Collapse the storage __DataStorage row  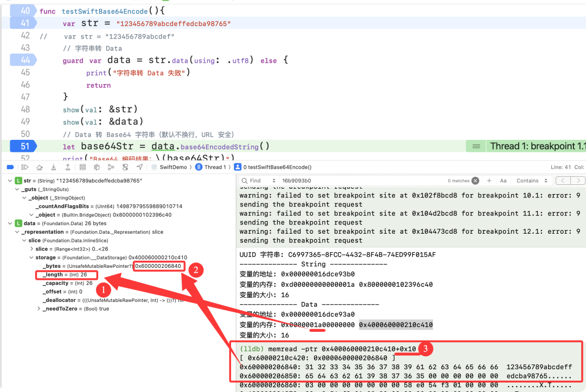click(31, 258)
